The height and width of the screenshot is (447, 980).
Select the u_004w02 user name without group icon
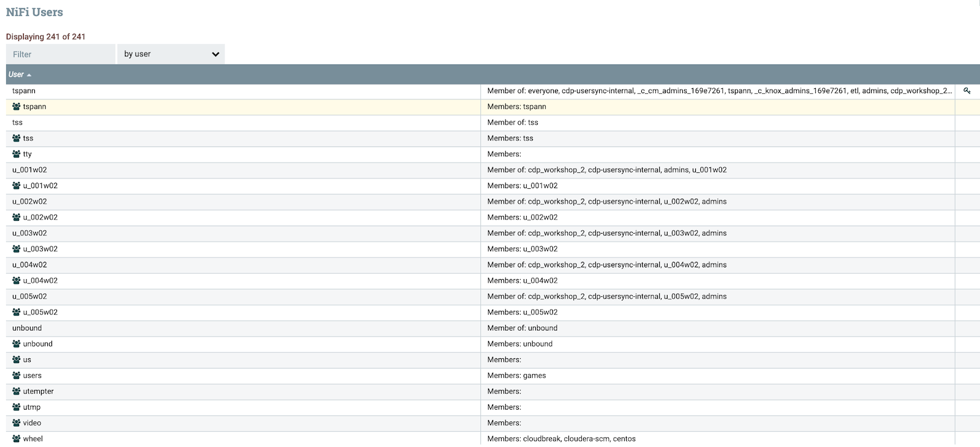coord(29,265)
